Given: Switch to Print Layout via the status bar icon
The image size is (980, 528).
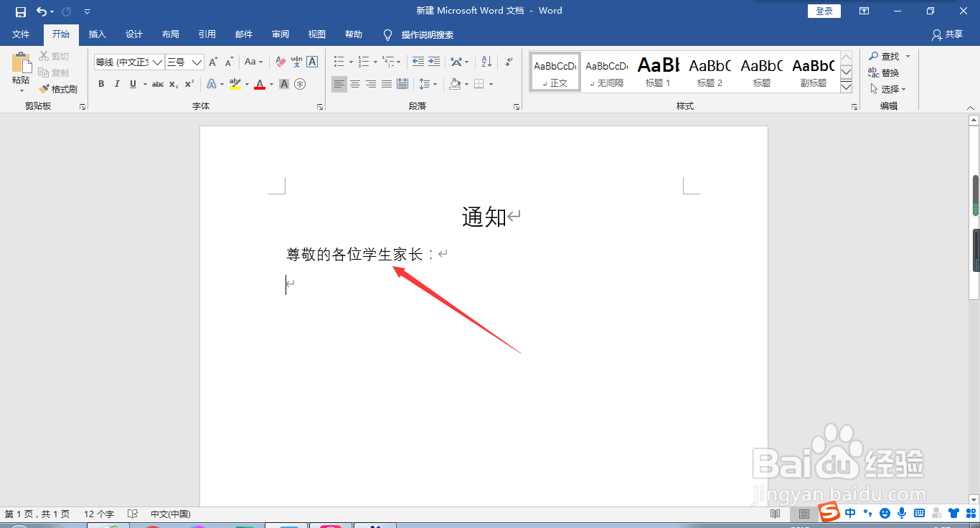Looking at the screenshot, I should pos(804,514).
